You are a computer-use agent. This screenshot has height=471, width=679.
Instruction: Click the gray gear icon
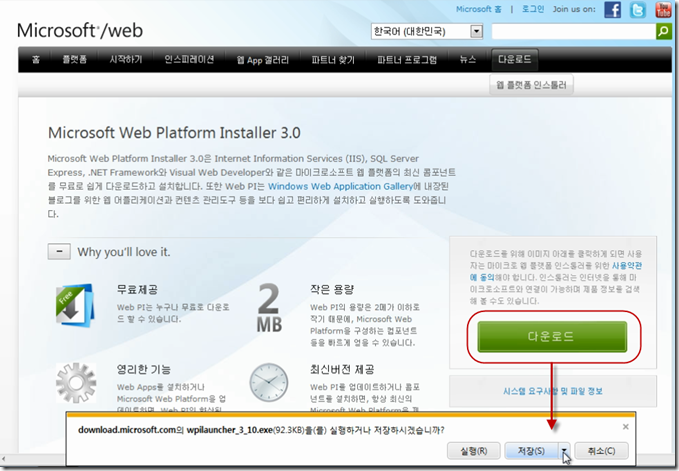coord(76,383)
